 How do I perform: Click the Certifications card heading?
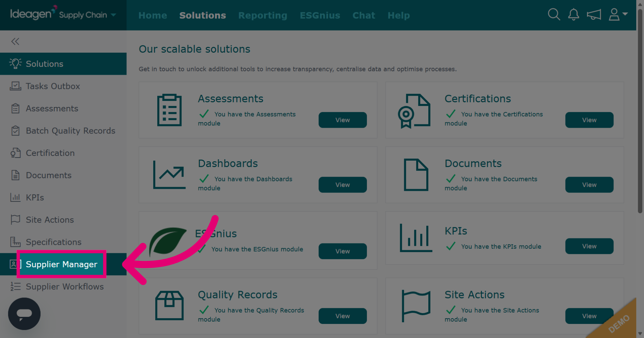tap(478, 99)
